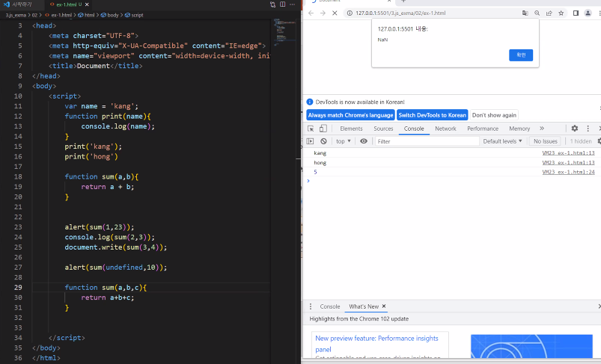The width and height of the screenshot is (601, 364).
Task: Open source link for kang log
Action: coord(568,153)
